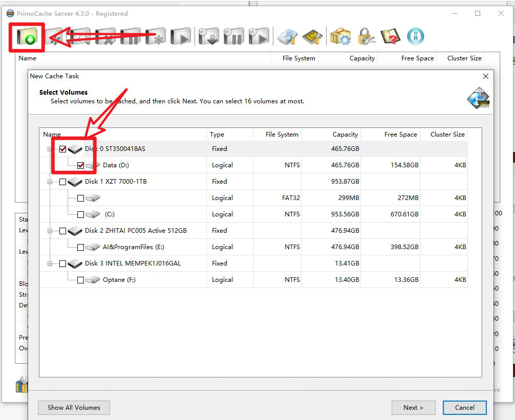Click the License padlock-and-keys icon
Viewport: 515px width, 420px height.
pos(366,37)
